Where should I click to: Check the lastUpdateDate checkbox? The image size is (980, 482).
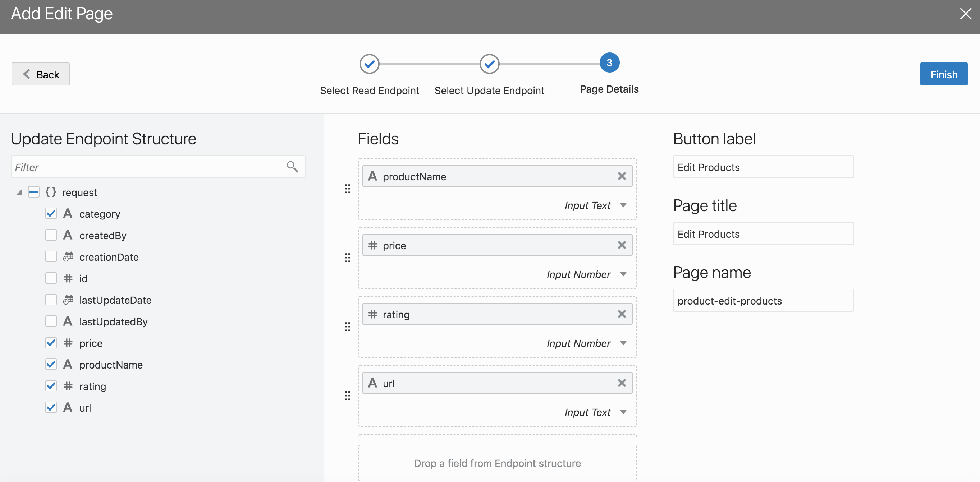pos(51,300)
